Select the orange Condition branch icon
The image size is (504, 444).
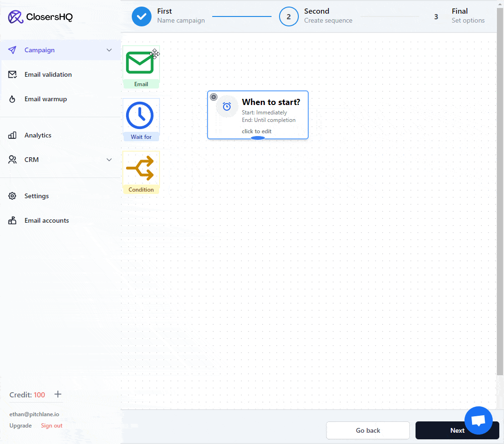coord(140,168)
